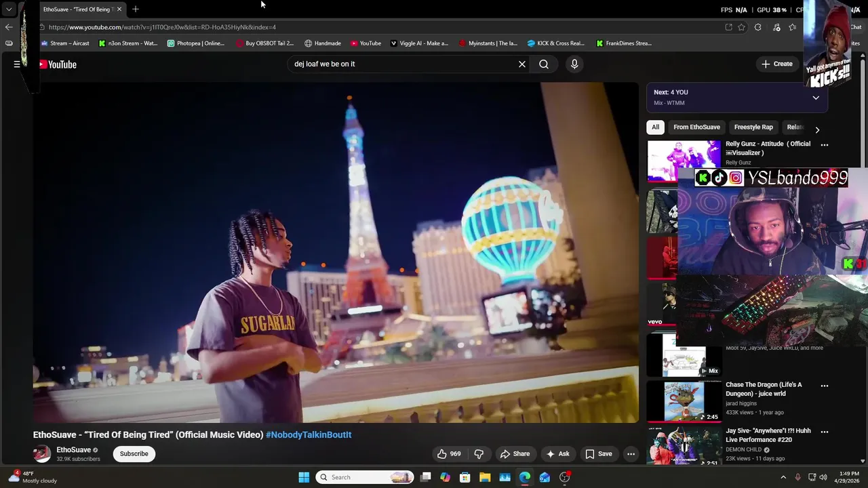The width and height of the screenshot is (868, 488).
Task: Open Microsoft Store from the taskbar
Action: click(x=465, y=477)
